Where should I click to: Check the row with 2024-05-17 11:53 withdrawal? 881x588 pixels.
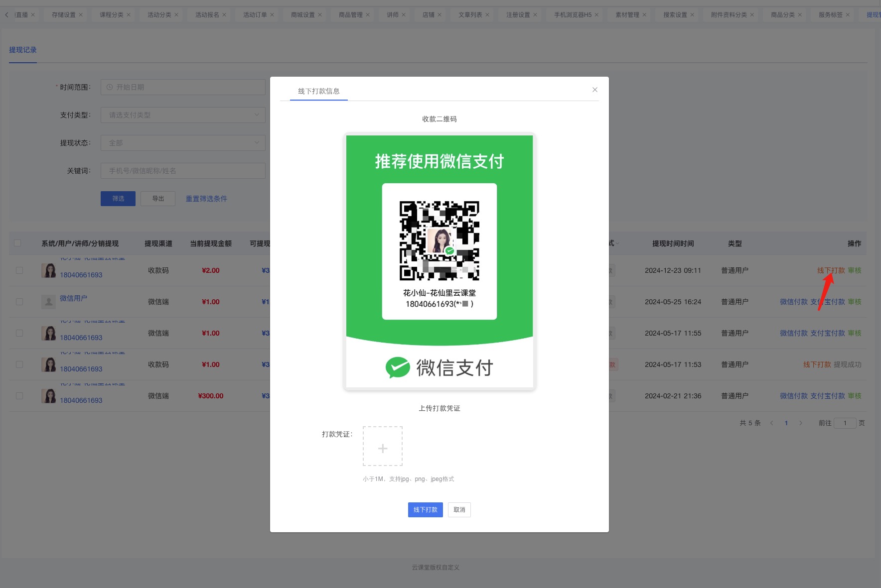(19, 364)
